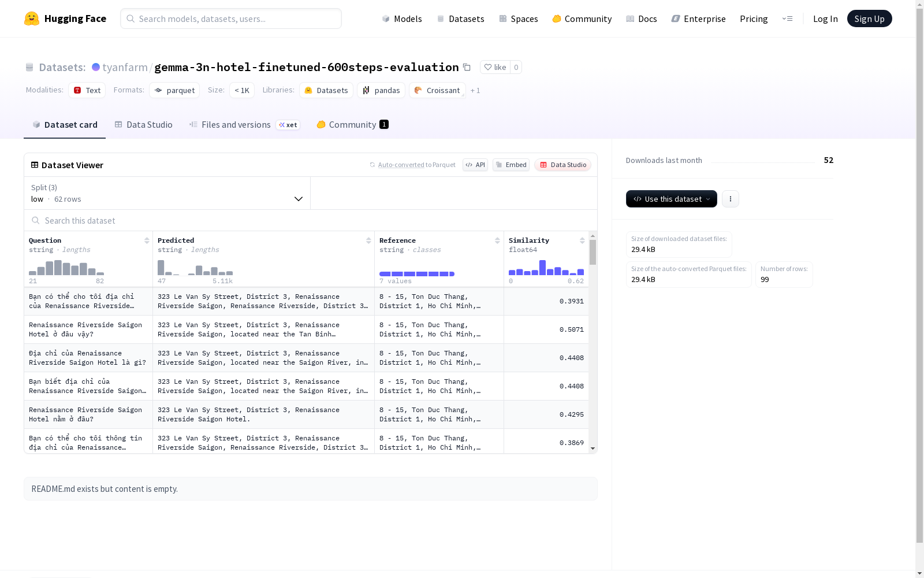This screenshot has width=924, height=578.
Task: Select the row with similarity 0.5071
Action: [x=306, y=329]
